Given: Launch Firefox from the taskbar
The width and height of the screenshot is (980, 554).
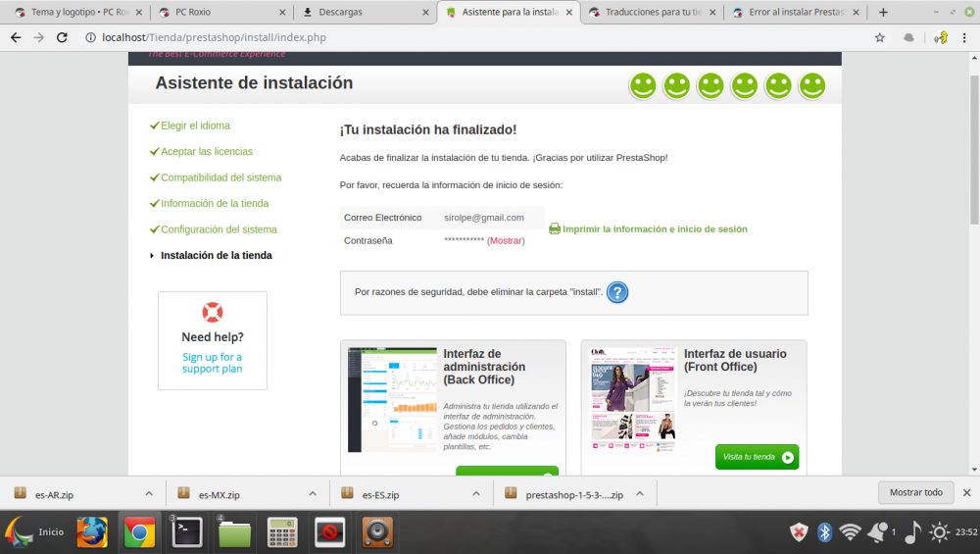Looking at the screenshot, I should click(x=92, y=532).
